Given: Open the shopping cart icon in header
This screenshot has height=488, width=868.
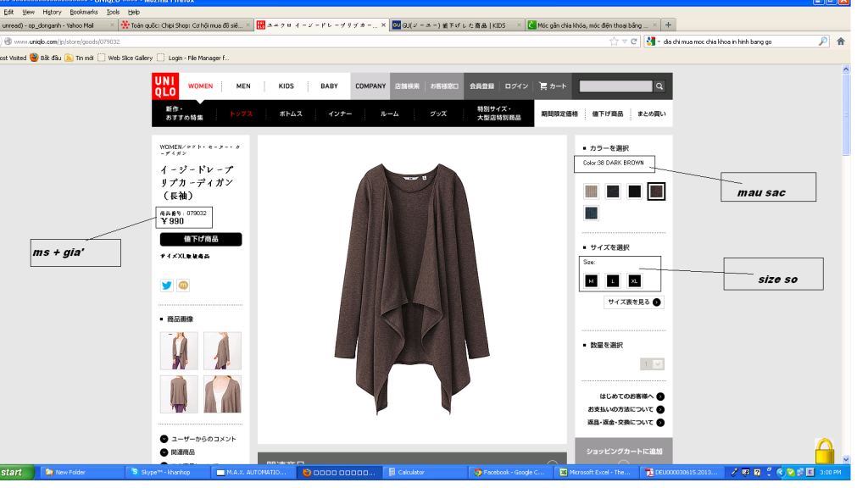Looking at the screenshot, I should coord(552,86).
